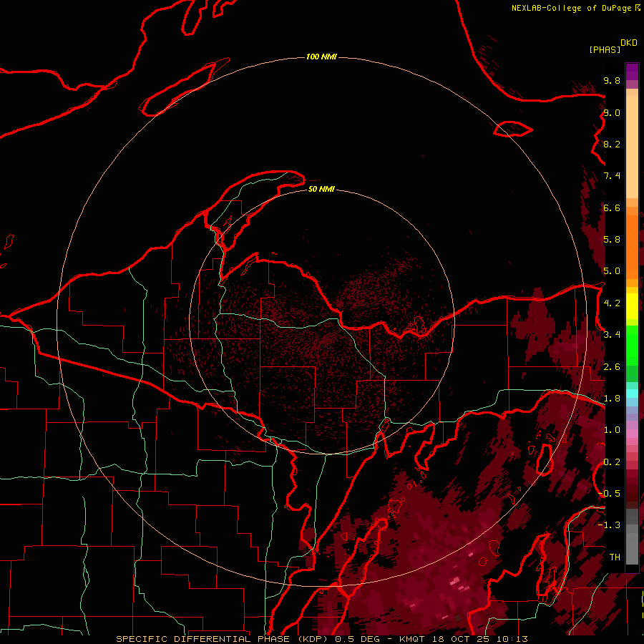Click the -1.3 scale value
The height and width of the screenshot is (644, 644).
coord(609,525)
